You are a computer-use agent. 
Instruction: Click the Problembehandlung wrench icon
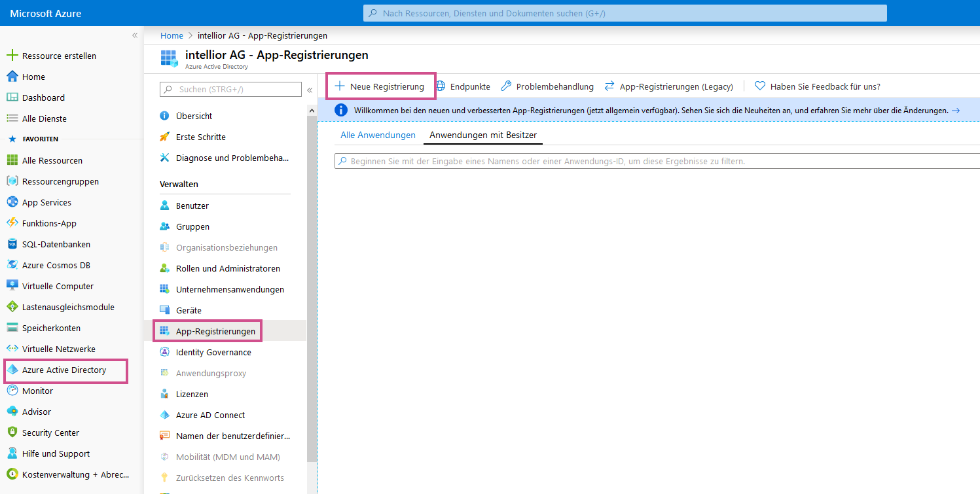506,86
